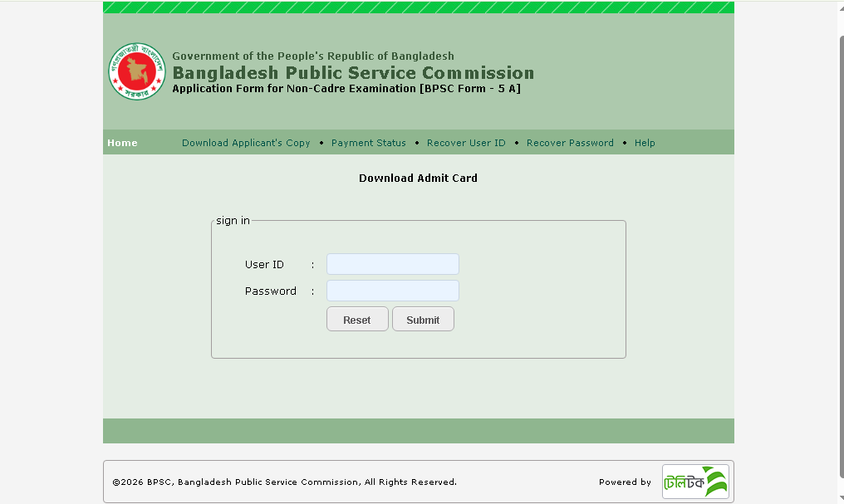
Task: Open the Payment Status page
Action: (368, 142)
